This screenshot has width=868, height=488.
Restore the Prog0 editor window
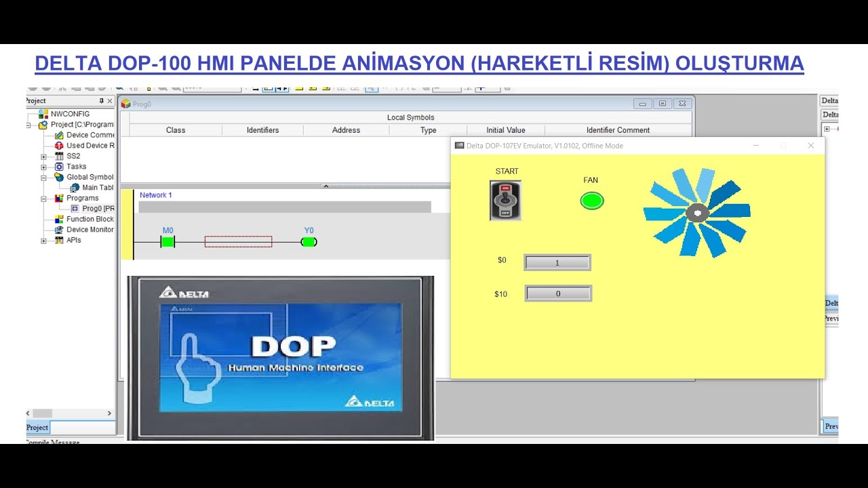coord(663,104)
